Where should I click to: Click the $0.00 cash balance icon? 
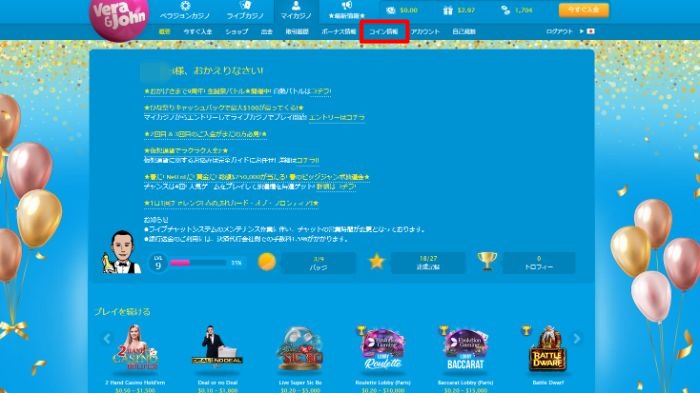coord(391,10)
